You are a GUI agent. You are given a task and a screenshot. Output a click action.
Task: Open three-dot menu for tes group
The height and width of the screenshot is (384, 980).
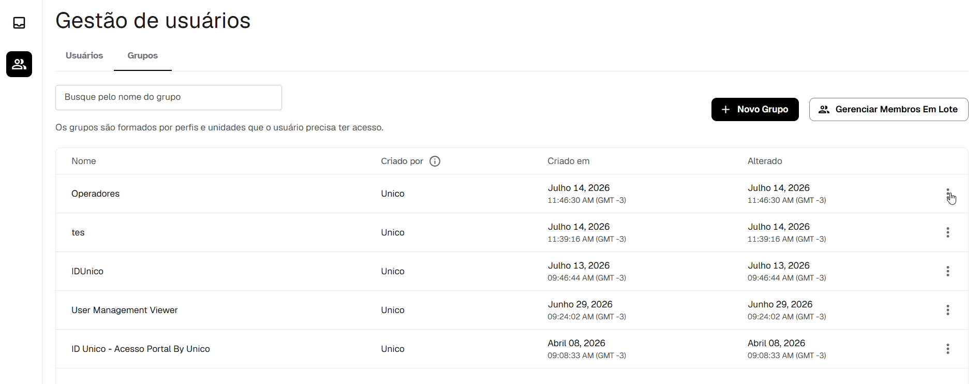(x=947, y=232)
